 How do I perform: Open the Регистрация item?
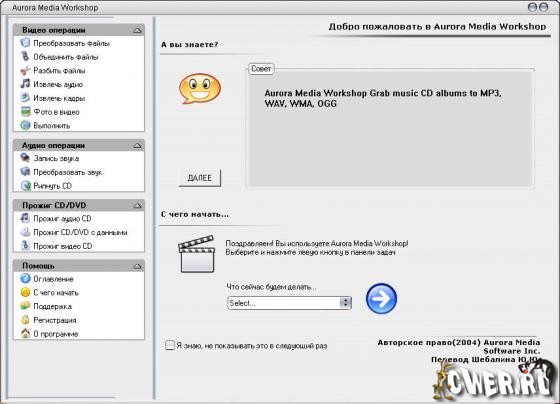point(55,320)
